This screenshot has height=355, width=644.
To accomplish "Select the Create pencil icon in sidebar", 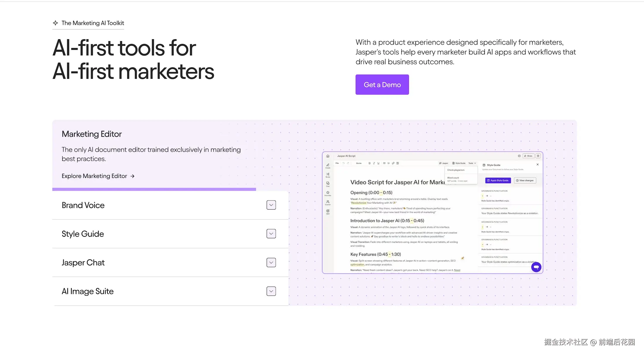I will (x=328, y=165).
